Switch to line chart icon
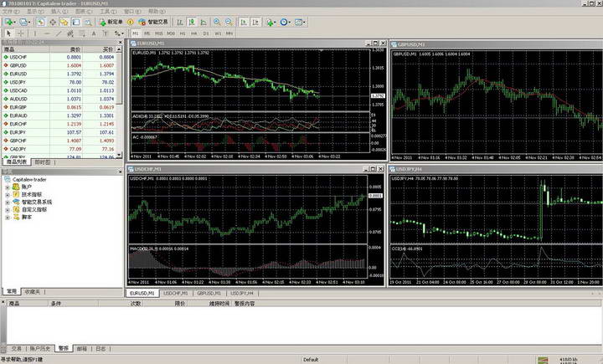The height and width of the screenshot is (364, 603). [204, 23]
